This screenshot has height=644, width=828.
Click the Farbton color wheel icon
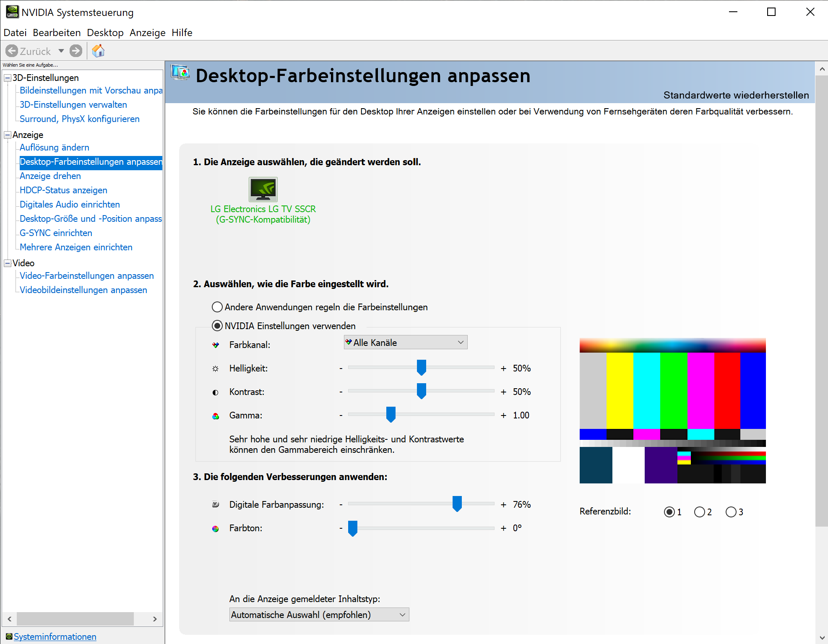click(215, 529)
